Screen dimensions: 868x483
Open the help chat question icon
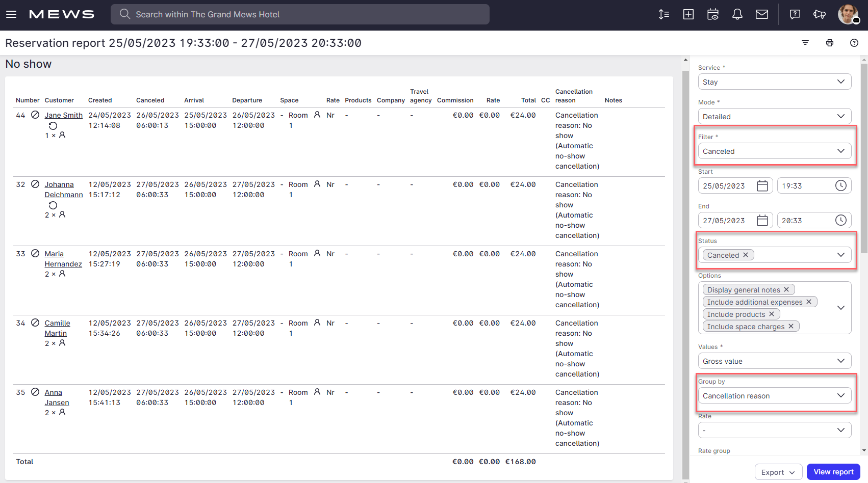pos(795,14)
